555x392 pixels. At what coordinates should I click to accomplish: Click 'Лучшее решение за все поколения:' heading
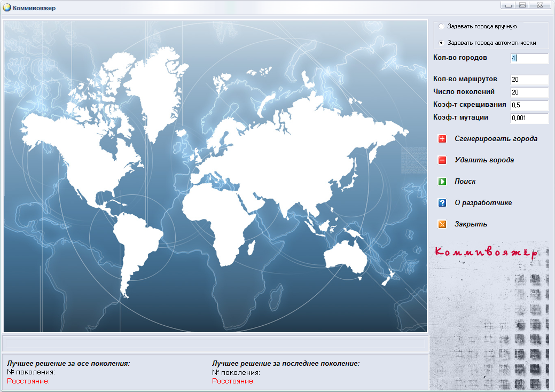[x=69, y=363]
